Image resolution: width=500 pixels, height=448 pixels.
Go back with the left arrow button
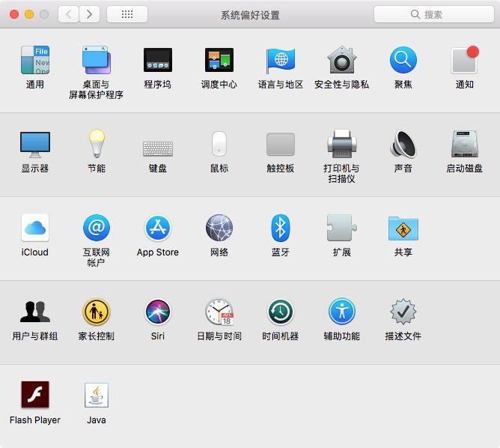coord(68,14)
